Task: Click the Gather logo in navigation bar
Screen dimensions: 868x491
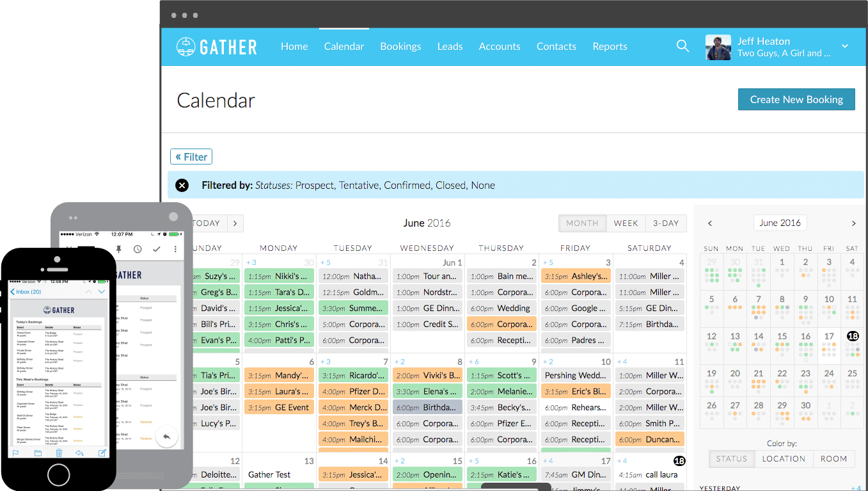Action: click(x=217, y=47)
